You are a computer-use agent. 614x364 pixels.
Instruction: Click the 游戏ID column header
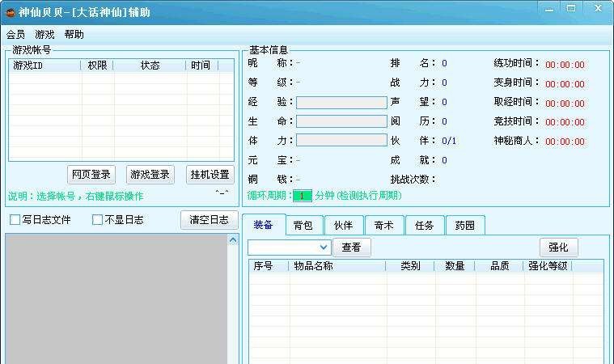[44, 66]
